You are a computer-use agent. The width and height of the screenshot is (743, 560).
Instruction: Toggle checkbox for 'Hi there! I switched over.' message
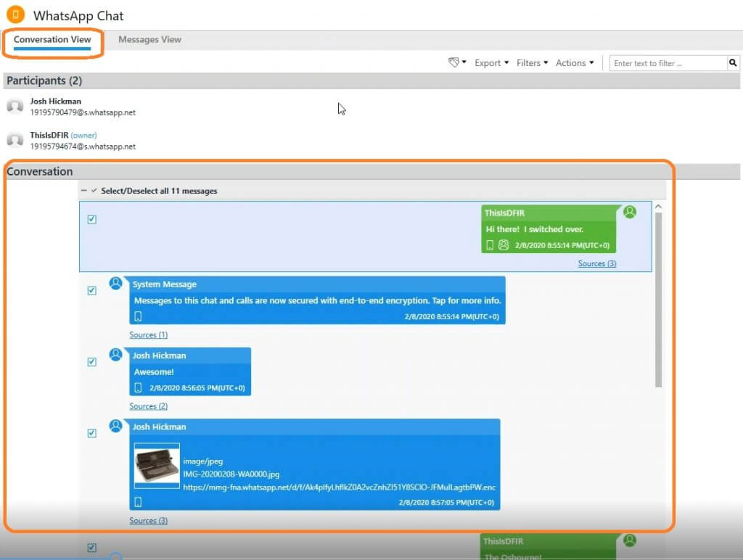click(x=92, y=219)
